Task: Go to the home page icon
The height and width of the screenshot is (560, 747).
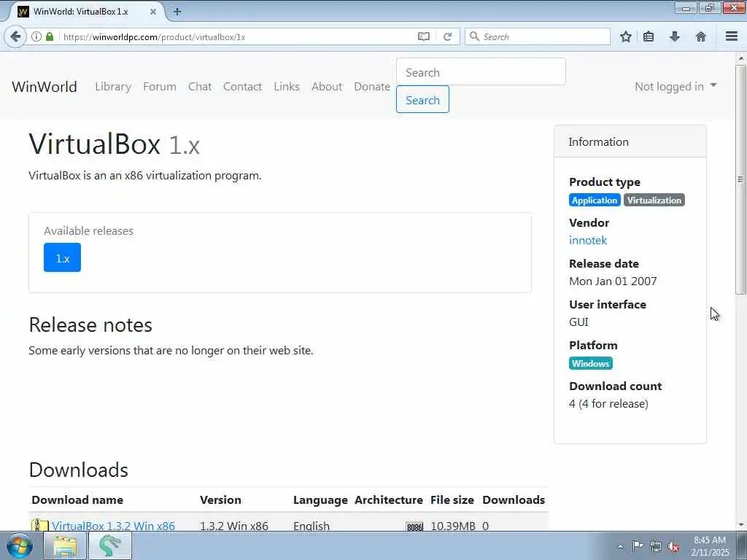Action: click(x=701, y=36)
